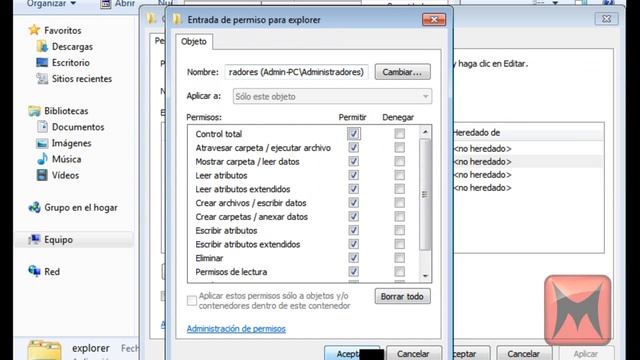Close the background security settings dialog
640x360 pixels.
pyautogui.click(x=607, y=19)
